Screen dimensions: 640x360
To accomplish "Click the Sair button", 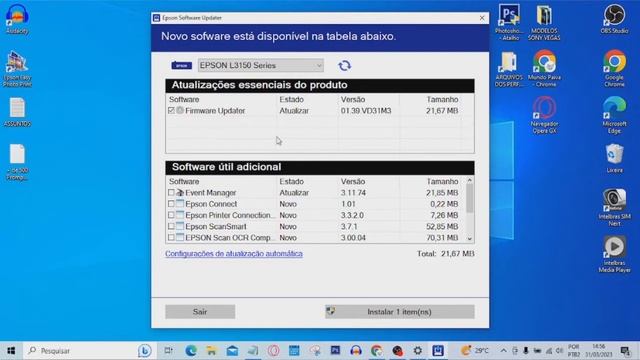I will click(x=200, y=311).
